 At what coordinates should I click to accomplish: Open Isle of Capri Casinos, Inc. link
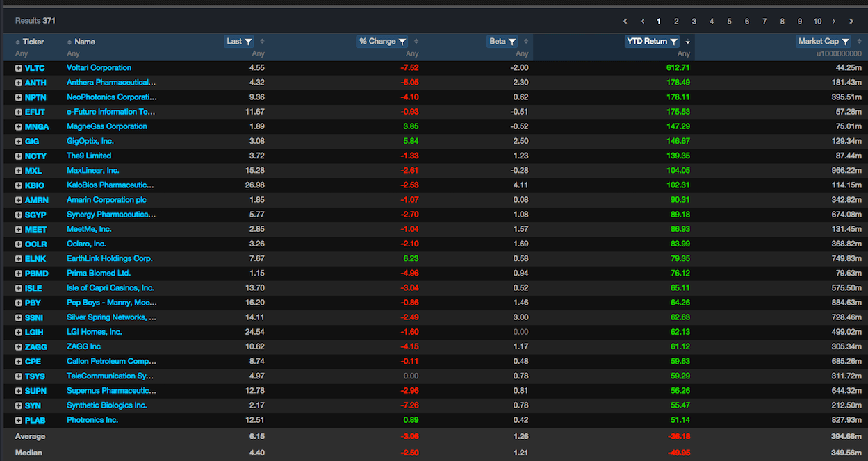tap(110, 287)
